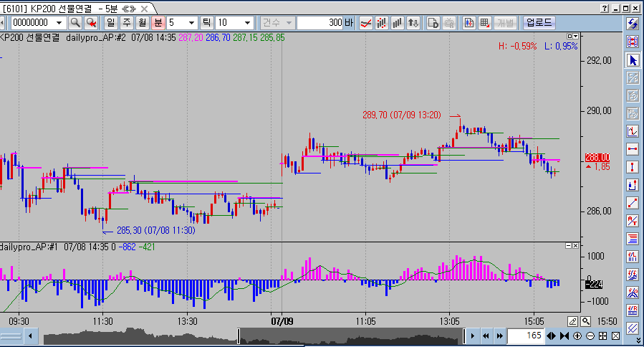Open the eraser icon near time axis
This screenshot has width=644, height=347.
click(572, 321)
